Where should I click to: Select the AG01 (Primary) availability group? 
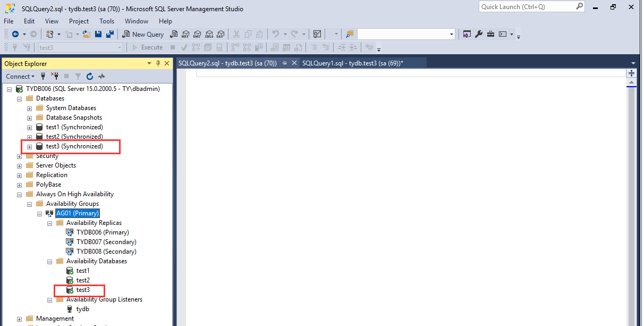78,213
